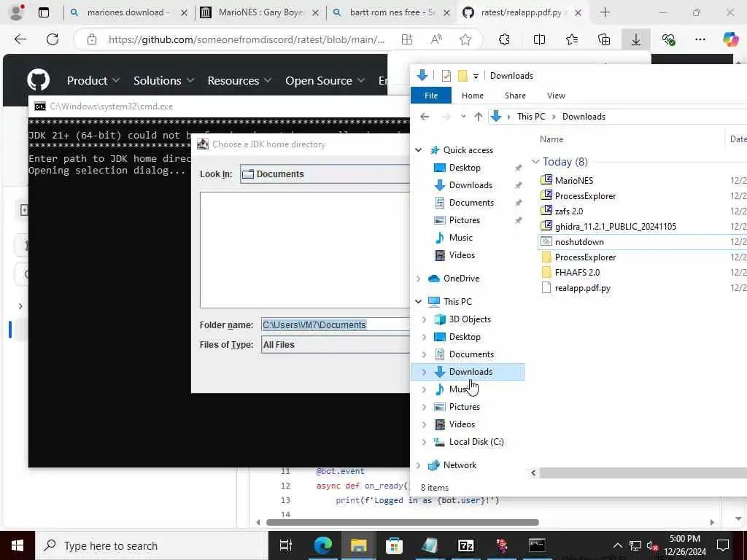Viewport: 747px width, 560px height.
Task: Open Edge extensions puzzle icon
Action: point(505,39)
